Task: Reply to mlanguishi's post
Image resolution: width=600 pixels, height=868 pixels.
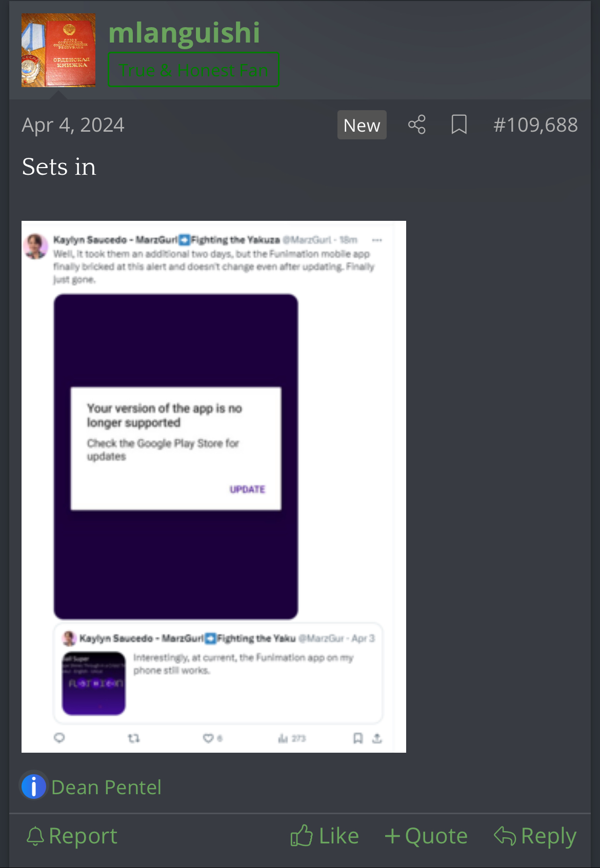Action: 535,836
